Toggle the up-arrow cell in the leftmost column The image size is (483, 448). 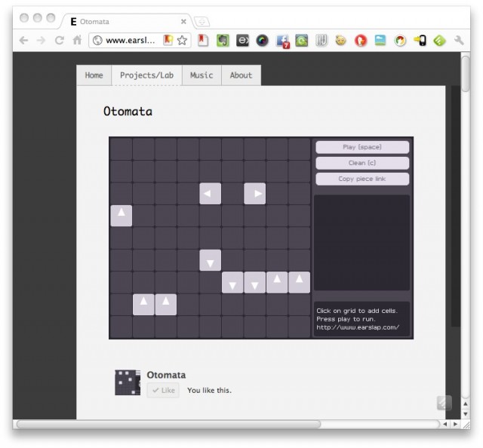coord(121,216)
